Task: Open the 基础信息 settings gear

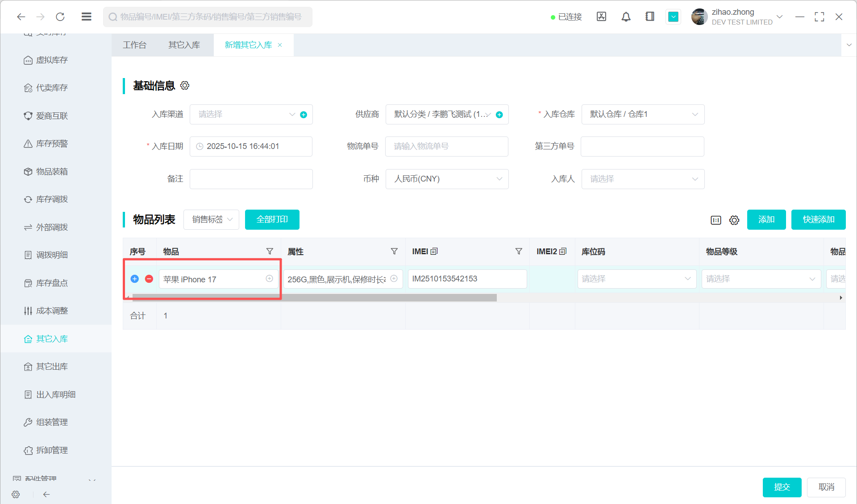Action: [x=185, y=86]
